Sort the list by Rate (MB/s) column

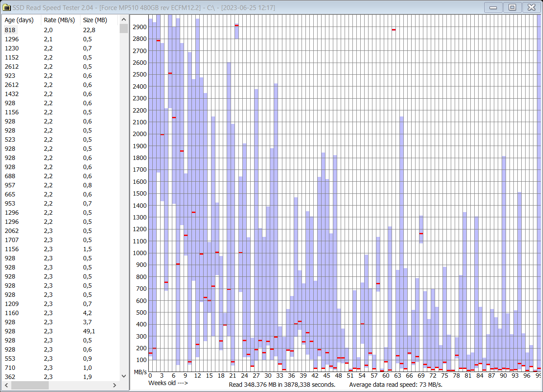tap(61, 20)
